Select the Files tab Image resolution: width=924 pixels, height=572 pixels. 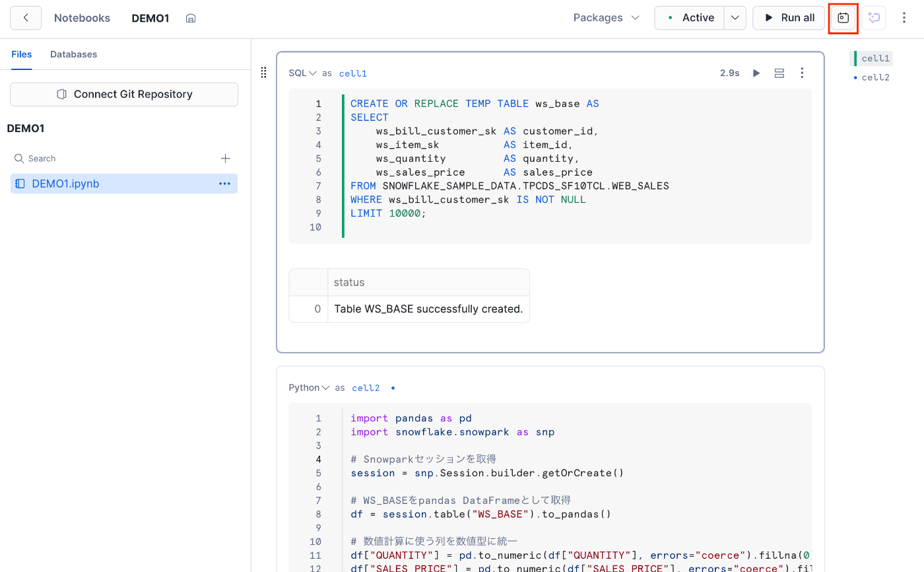[22, 54]
